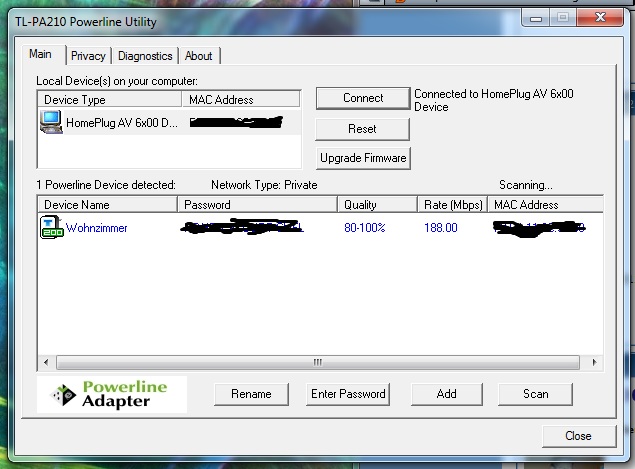The height and width of the screenshot is (469, 635).
Task: Click the horizontal scrollbar thumb
Action: [x=318, y=362]
